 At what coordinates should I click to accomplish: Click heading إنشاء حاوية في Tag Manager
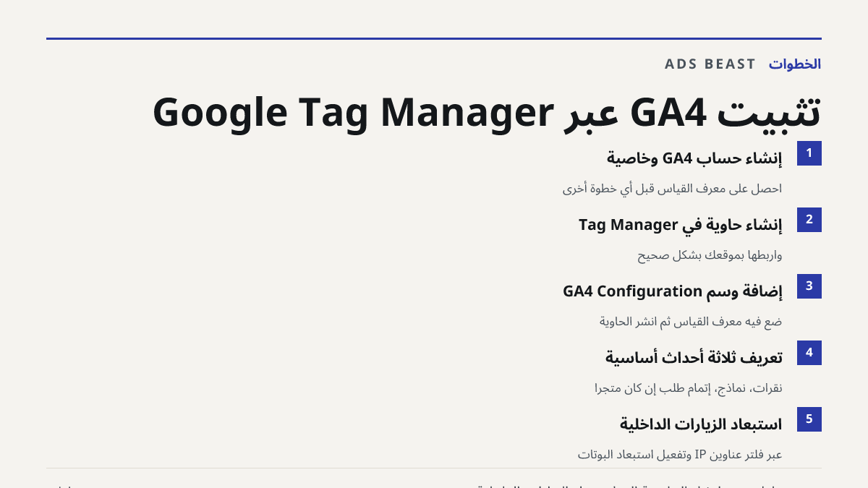tap(681, 225)
